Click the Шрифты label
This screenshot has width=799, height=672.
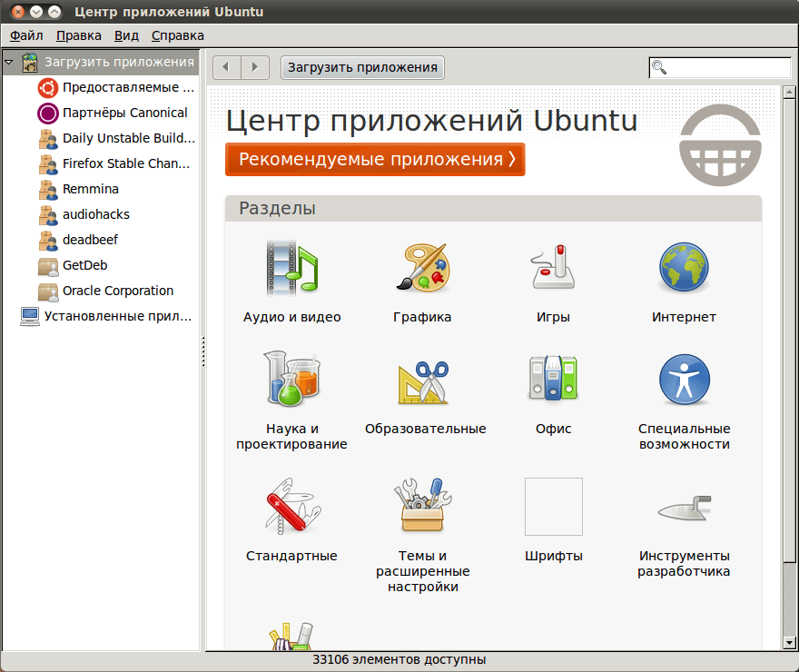point(553,556)
